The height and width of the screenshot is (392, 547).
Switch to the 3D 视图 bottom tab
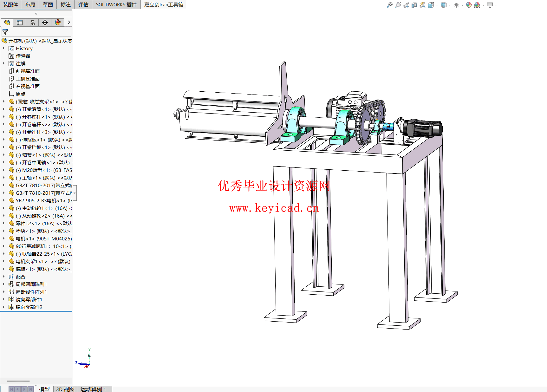pyautogui.click(x=65, y=389)
